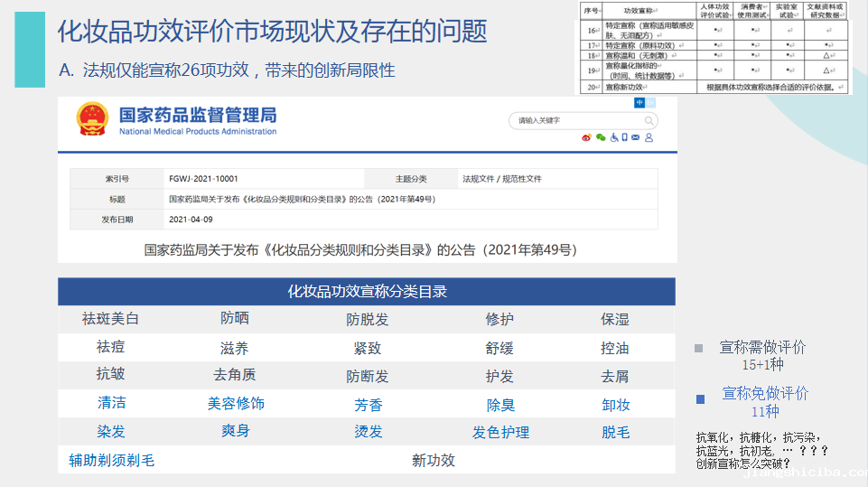Select the blue 染发 cell
The image size is (868, 487).
pyautogui.click(x=111, y=432)
